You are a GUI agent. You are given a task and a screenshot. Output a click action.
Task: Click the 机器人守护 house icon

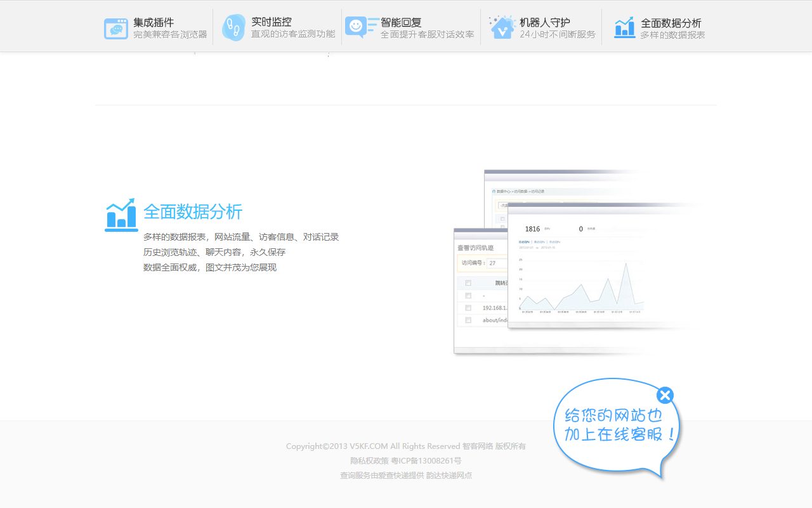click(502, 27)
